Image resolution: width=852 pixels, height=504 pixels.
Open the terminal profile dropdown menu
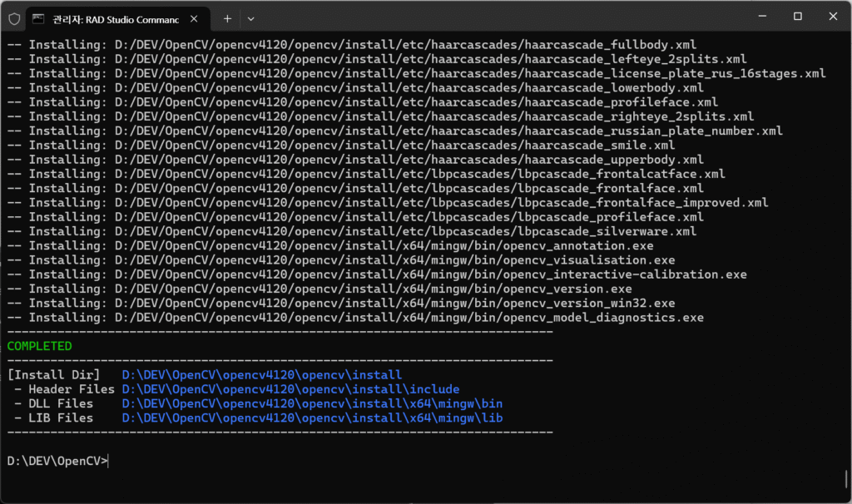click(x=250, y=19)
